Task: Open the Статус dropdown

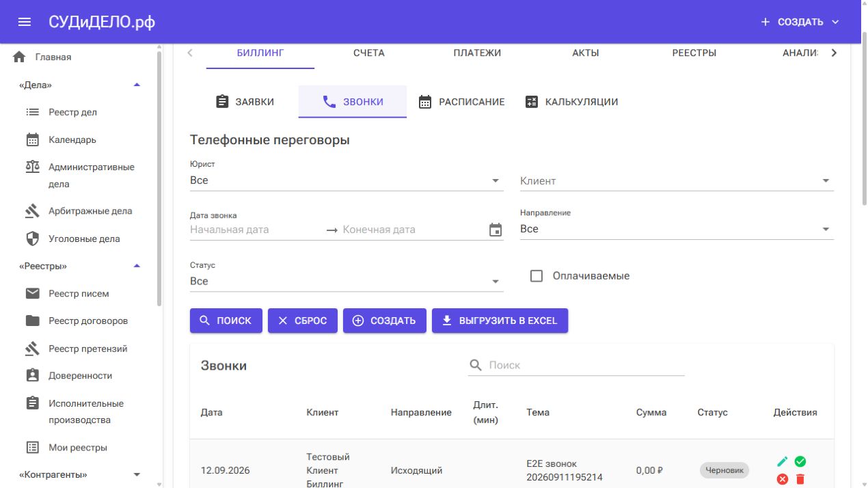Action: click(x=347, y=281)
